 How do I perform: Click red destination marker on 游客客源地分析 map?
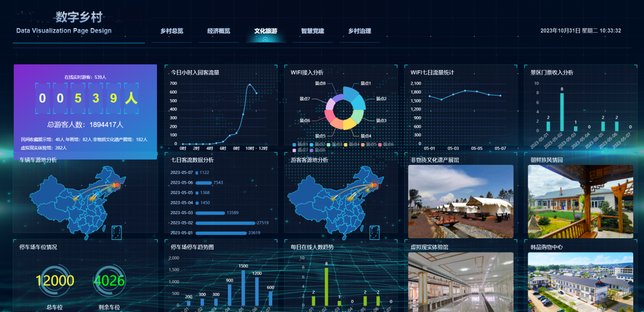click(374, 185)
